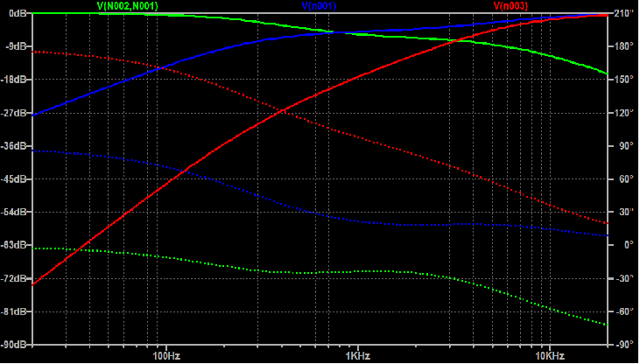The image size is (640, 364).
Task: Select the -72dB magnitude axis label
Action: tap(15, 278)
